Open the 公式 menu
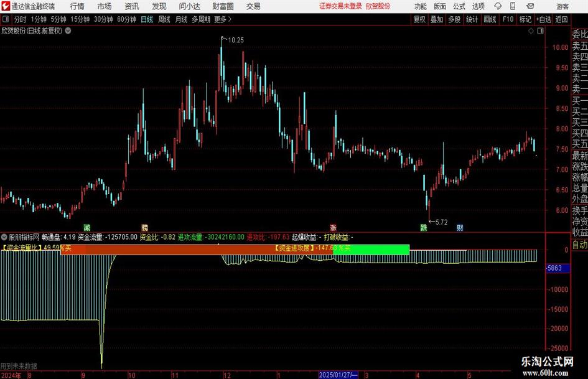 coord(459,6)
